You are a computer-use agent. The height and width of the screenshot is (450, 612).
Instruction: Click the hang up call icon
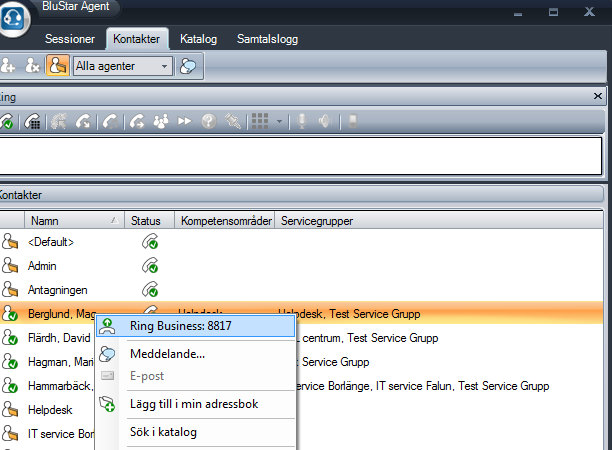pyautogui.click(x=83, y=121)
